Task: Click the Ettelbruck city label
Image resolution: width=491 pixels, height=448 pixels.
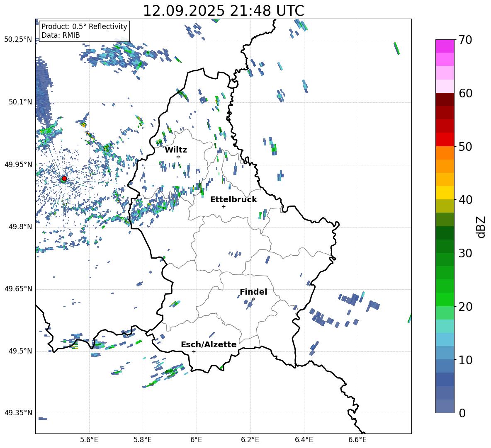Action: 233,200
